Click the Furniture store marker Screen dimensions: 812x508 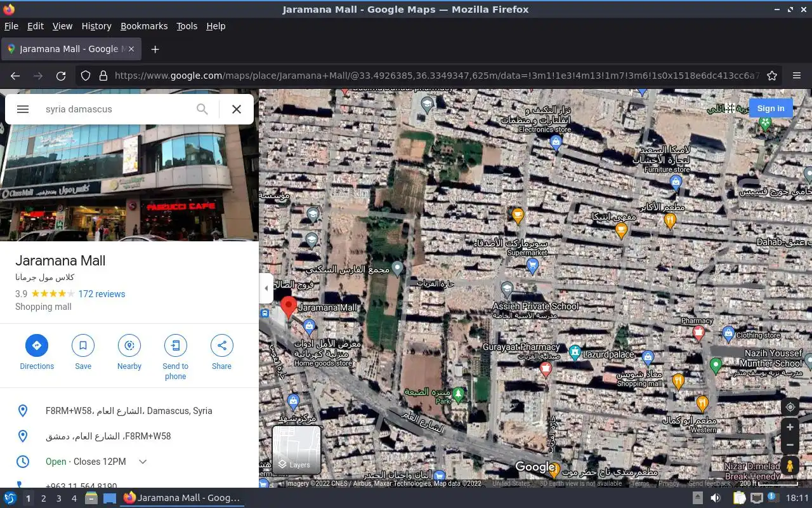pyautogui.click(x=676, y=183)
